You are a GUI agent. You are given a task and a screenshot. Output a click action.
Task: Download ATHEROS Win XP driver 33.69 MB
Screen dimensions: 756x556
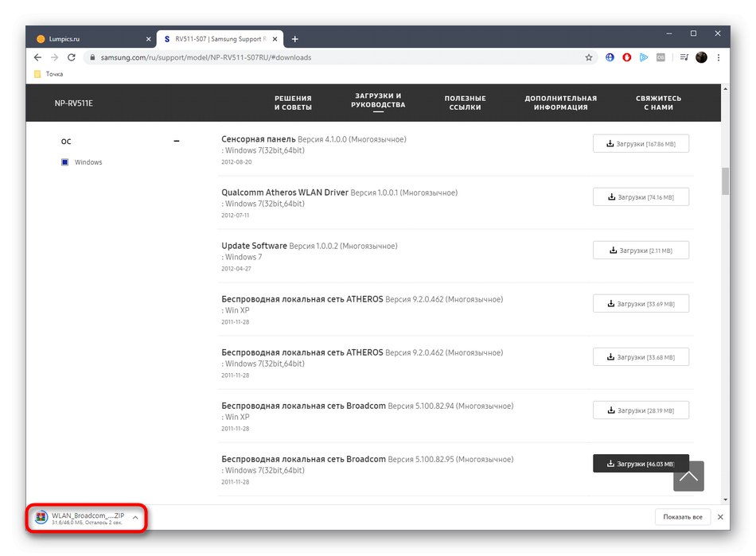point(641,304)
